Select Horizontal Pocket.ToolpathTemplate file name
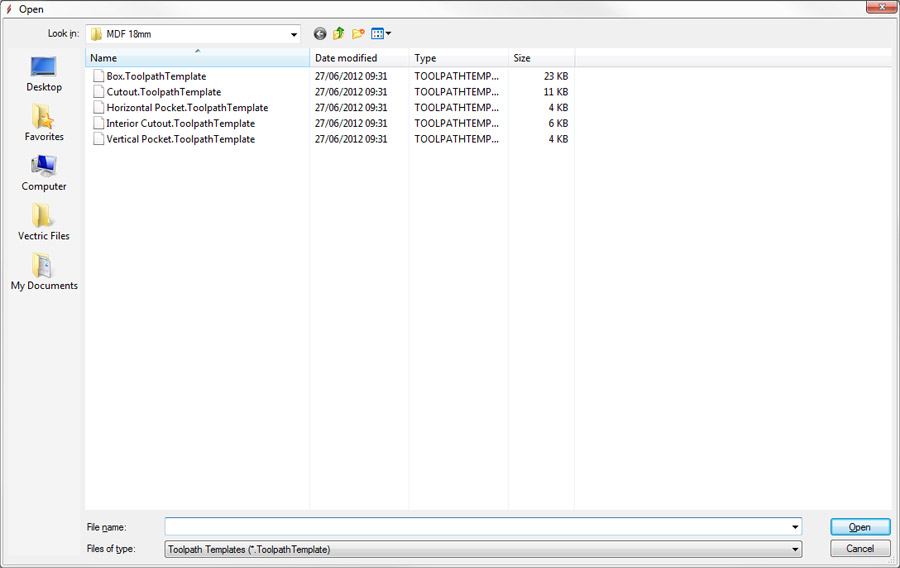 [x=187, y=107]
